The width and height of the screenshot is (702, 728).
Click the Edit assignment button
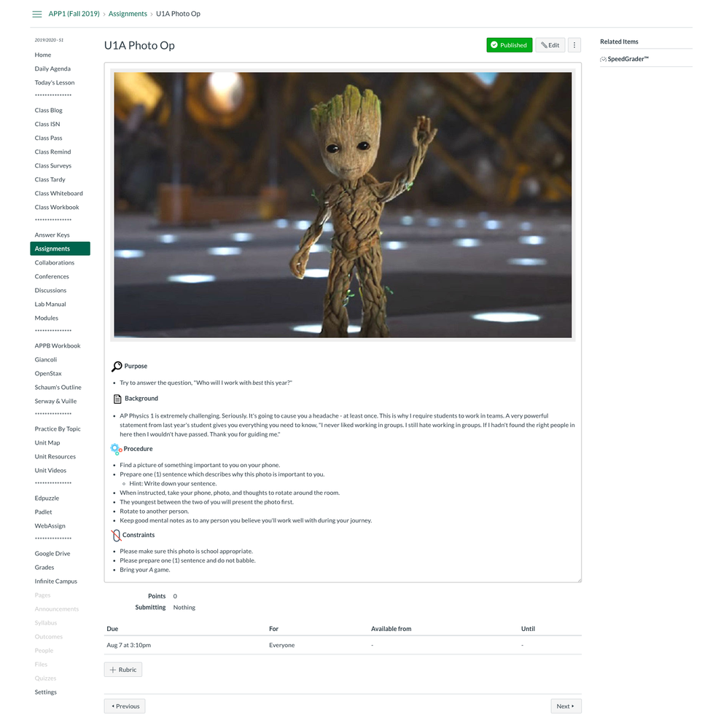(x=550, y=45)
